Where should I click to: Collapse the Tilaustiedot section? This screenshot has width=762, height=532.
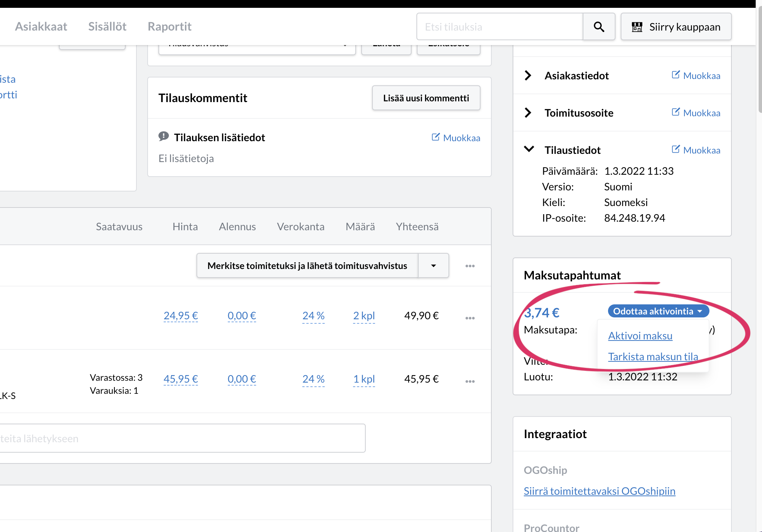pos(529,149)
